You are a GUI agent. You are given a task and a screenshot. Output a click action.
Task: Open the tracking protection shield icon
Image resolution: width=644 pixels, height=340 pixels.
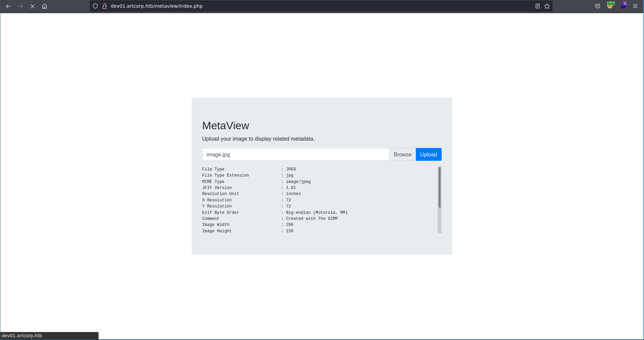(x=95, y=6)
